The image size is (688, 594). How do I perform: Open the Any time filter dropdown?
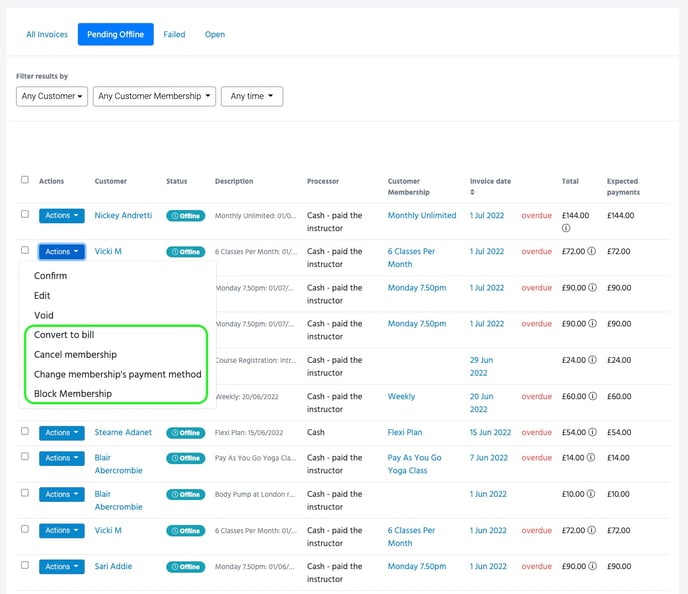click(251, 97)
